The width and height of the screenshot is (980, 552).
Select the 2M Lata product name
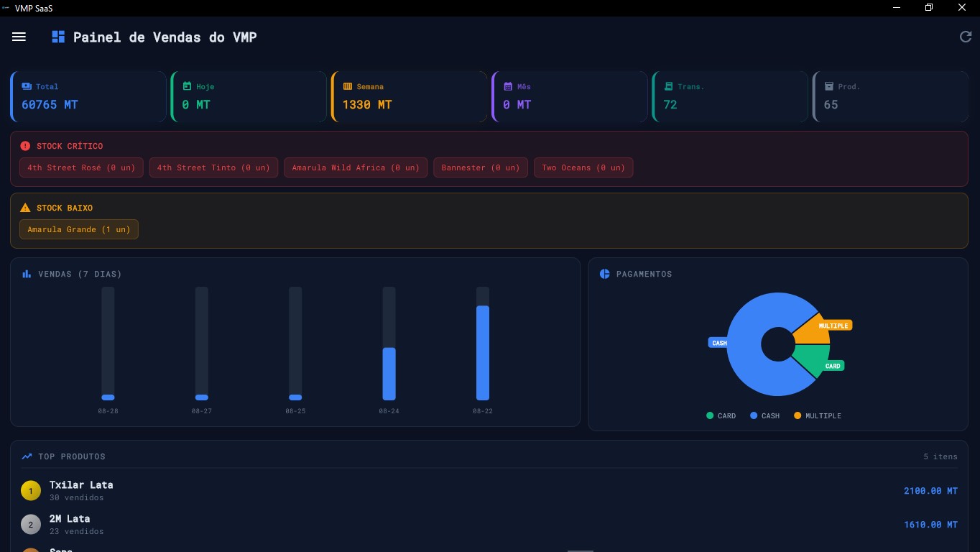[x=70, y=518]
